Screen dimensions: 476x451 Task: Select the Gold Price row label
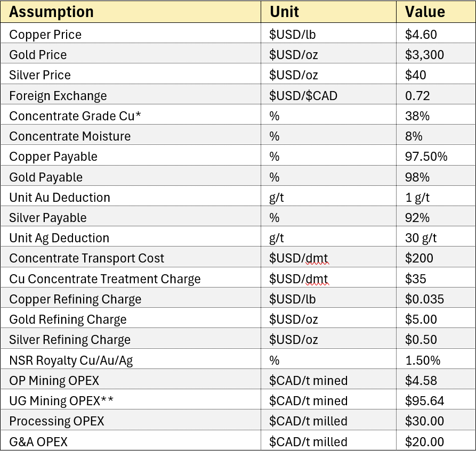tap(38, 55)
